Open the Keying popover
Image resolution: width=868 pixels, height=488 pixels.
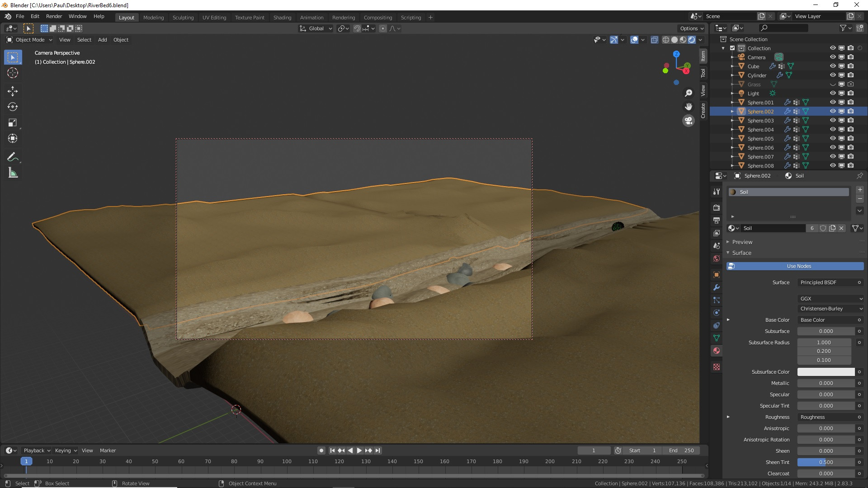point(66,450)
